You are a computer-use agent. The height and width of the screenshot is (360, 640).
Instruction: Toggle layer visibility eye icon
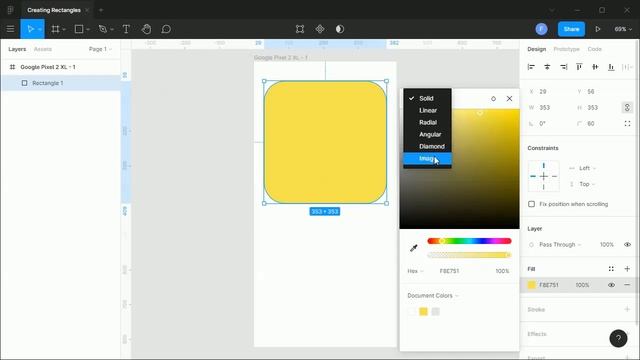coord(627,244)
